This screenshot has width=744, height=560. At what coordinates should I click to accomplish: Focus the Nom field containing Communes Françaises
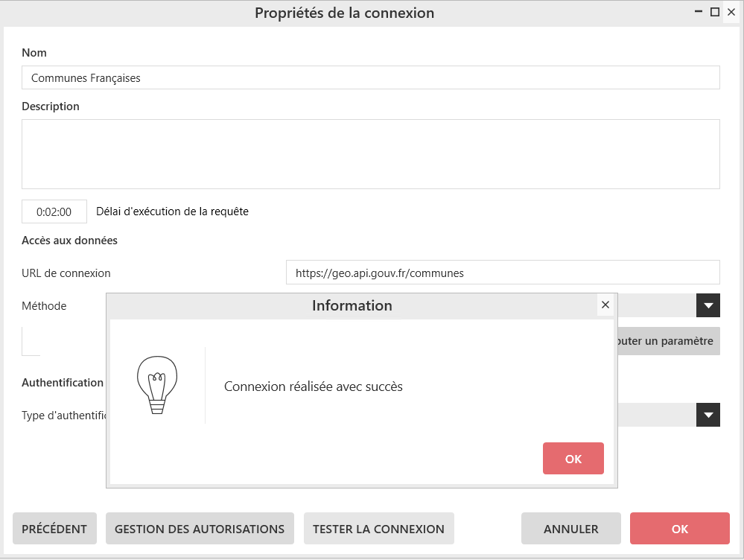370,77
